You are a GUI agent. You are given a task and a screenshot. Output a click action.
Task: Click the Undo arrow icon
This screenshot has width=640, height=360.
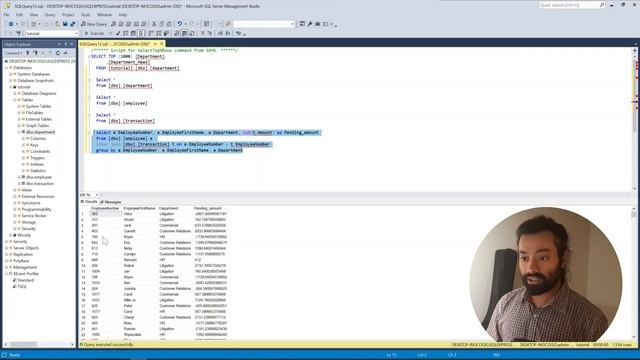(x=180, y=24)
